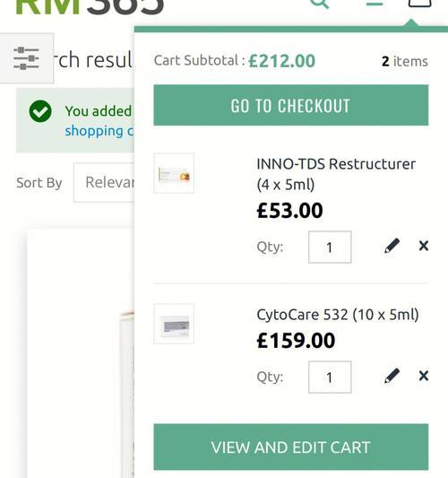Open INNO-TDS Restructurer (4 x 5ml) product name
This screenshot has width=448, height=478.
(336, 174)
